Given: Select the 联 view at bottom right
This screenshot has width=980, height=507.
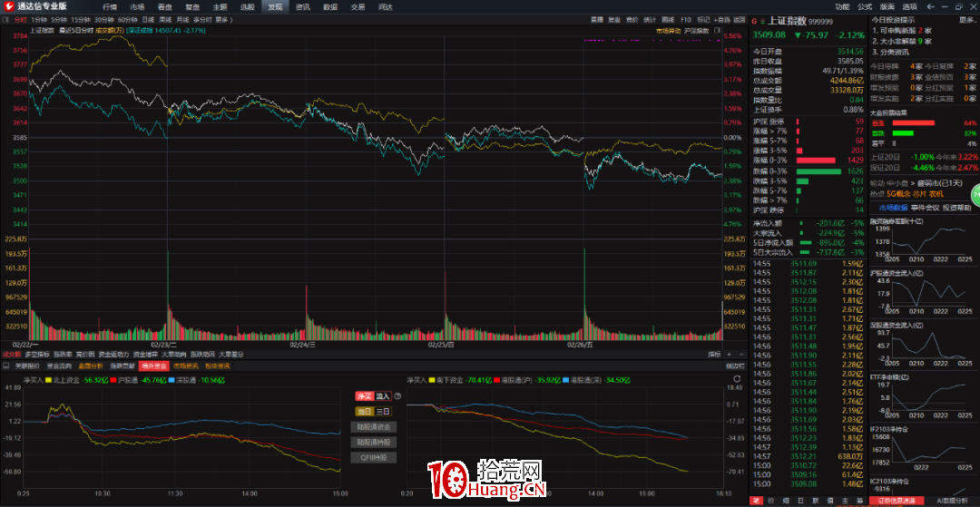Looking at the screenshot, I should [x=815, y=501].
